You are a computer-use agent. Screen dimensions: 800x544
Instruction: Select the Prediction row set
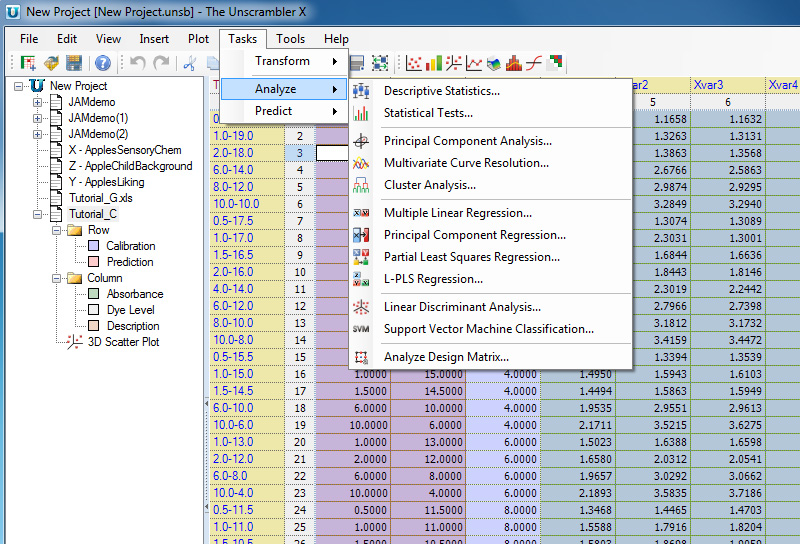point(130,262)
